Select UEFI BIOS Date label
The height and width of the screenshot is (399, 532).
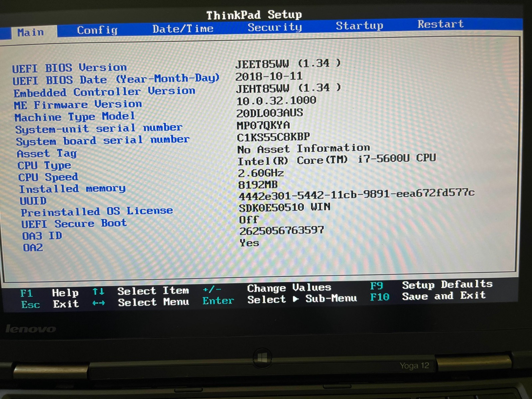tap(116, 79)
